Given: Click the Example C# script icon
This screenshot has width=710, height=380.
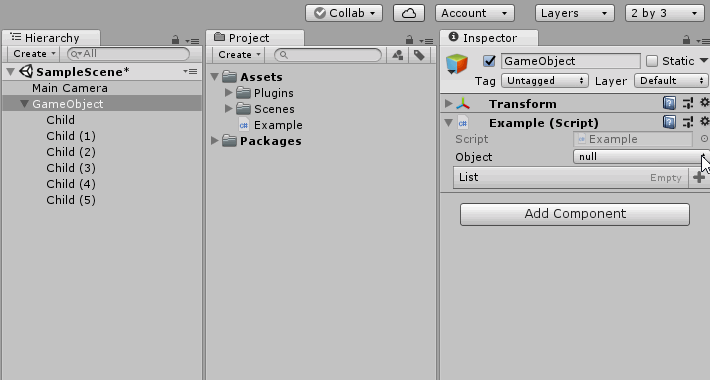Looking at the screenshot, I should click(x=244, y=125).
